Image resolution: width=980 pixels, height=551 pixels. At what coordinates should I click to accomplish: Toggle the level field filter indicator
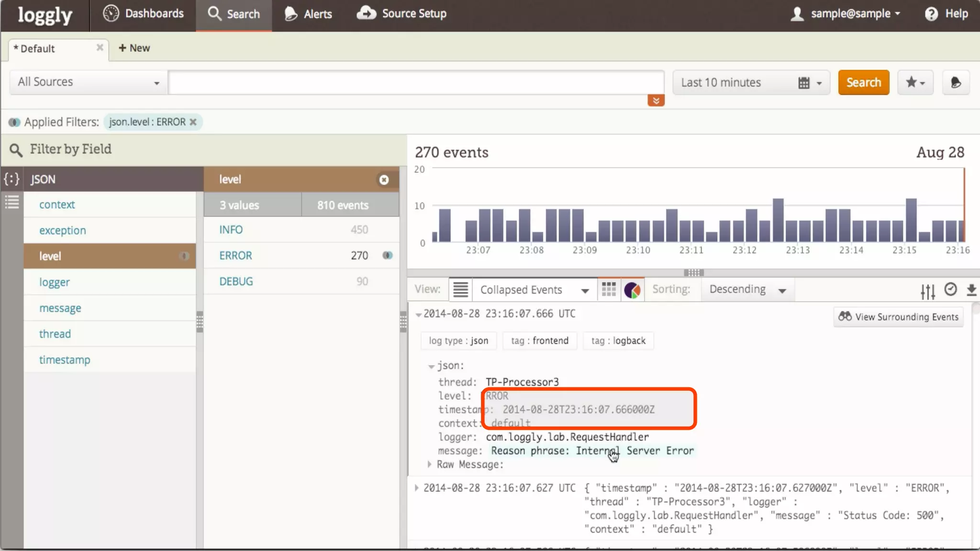pos(184,256)
